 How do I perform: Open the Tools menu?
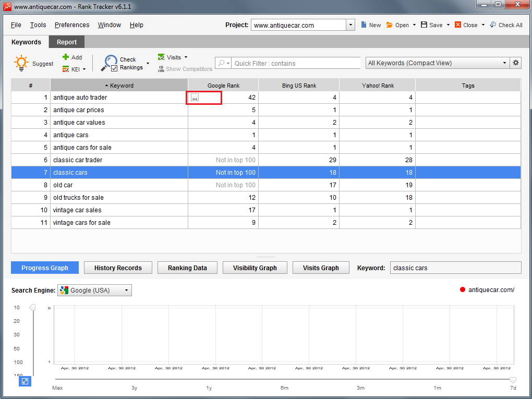pyautogui.click(x=38, y=25)
